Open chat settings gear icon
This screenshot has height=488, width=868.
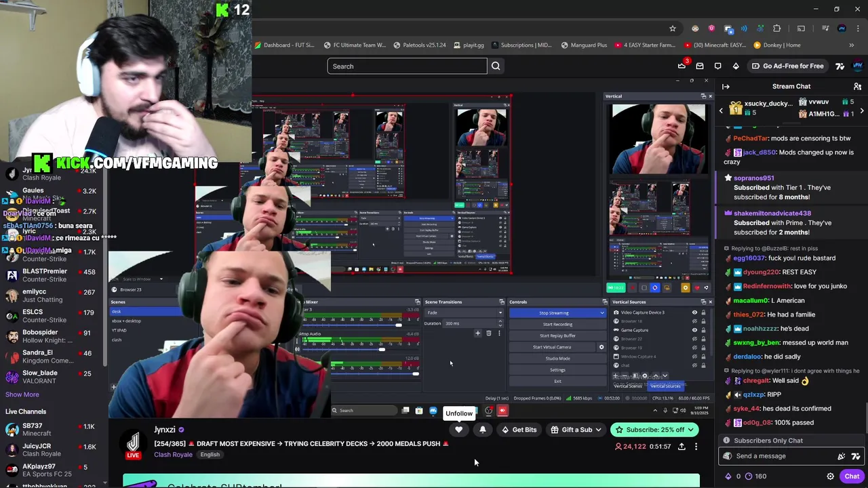[x=830, y=476]
